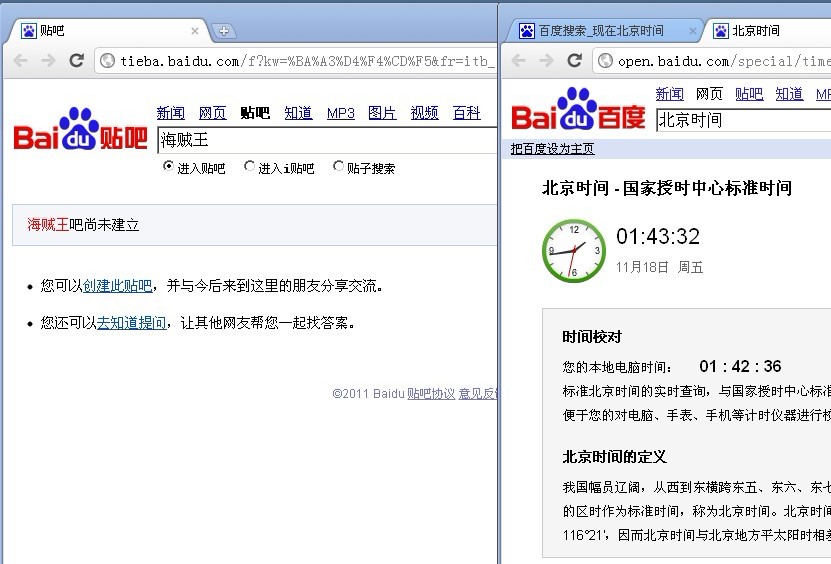
Task: Open a new tab with the plus button
Action: click(x=224, y=31)
